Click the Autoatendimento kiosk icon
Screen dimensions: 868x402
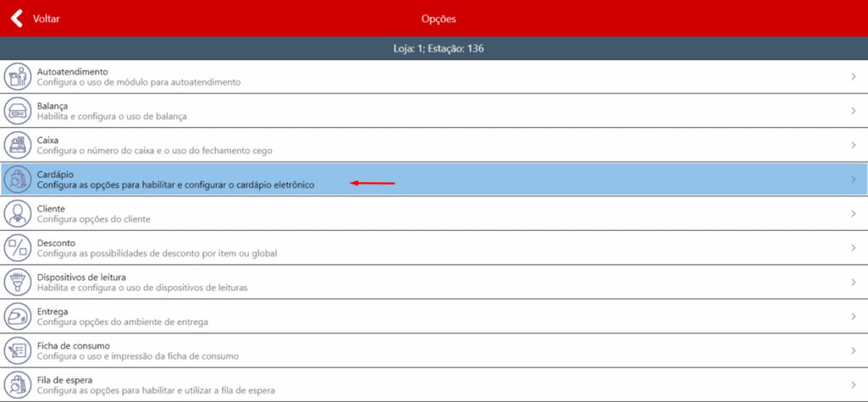(17, 77)
